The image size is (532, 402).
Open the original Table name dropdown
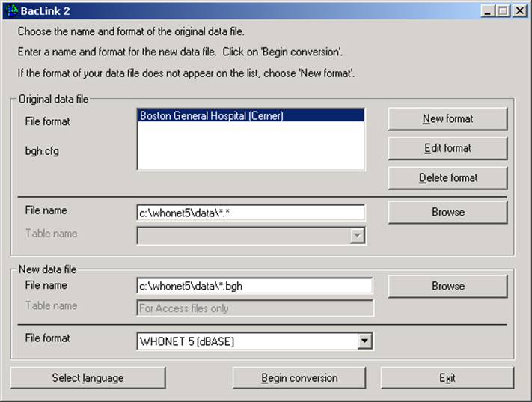click(x=357, y=235)
